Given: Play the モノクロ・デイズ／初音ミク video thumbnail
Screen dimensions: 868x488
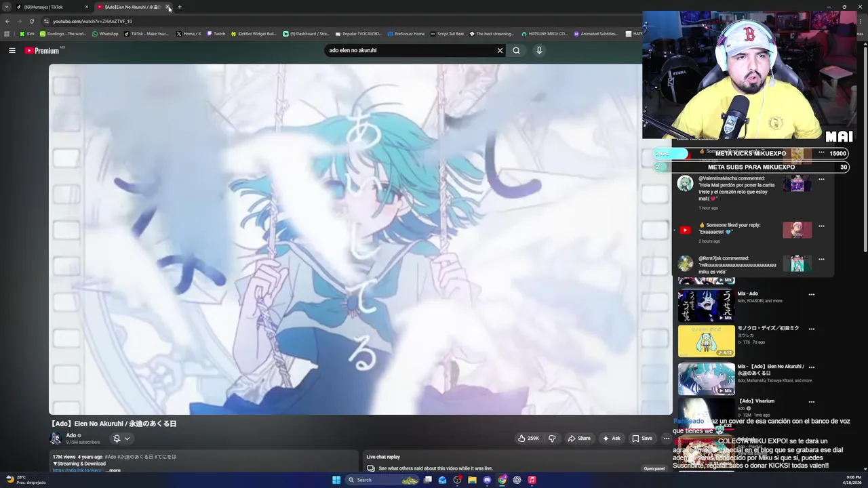Looking at the screenshot, I should [706, 341].
